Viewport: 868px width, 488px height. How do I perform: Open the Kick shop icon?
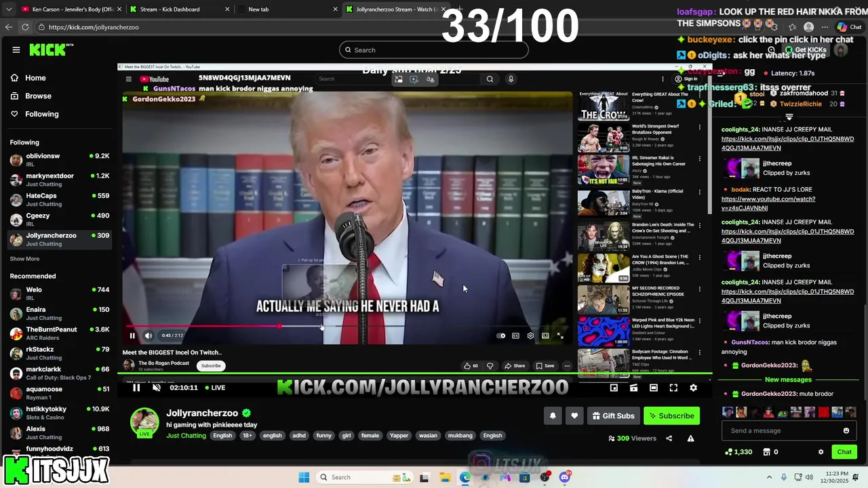(767, 452)
